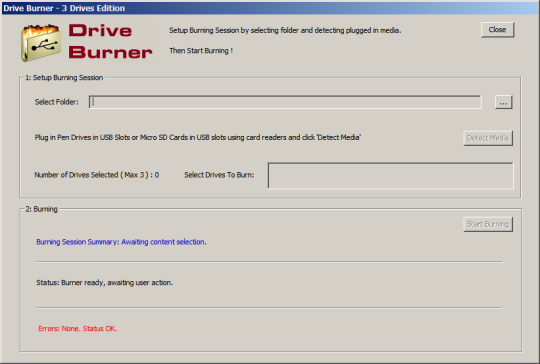This screenshot has width=540, height=364.
Task: Click the Select Drives To Burn list box
Action: [391, 176]
